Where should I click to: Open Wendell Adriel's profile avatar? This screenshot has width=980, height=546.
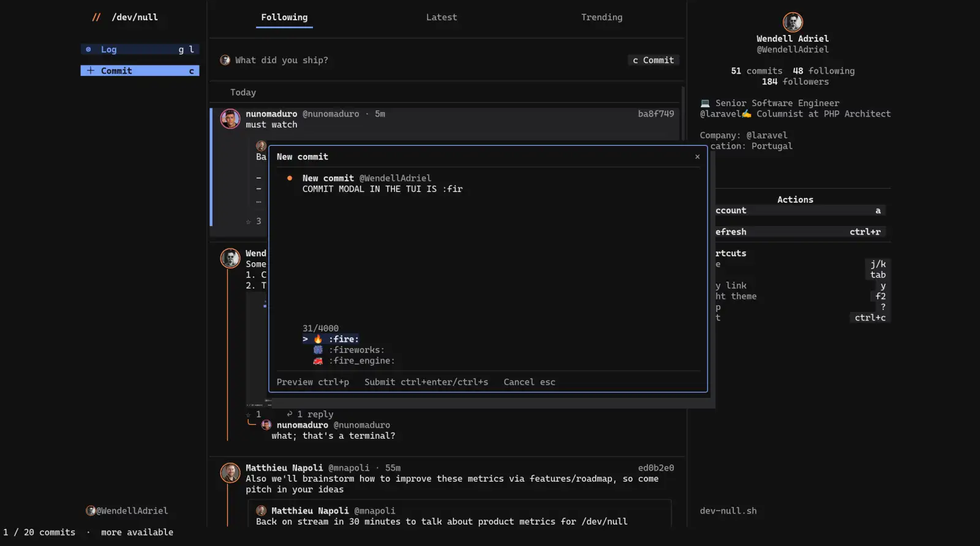tap(793, 22)
